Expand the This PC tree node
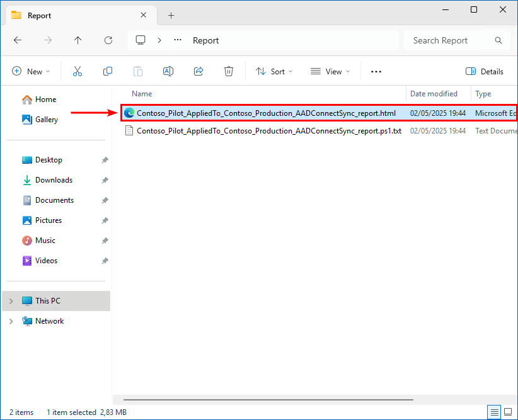518x420 pixels. (11, 301)
